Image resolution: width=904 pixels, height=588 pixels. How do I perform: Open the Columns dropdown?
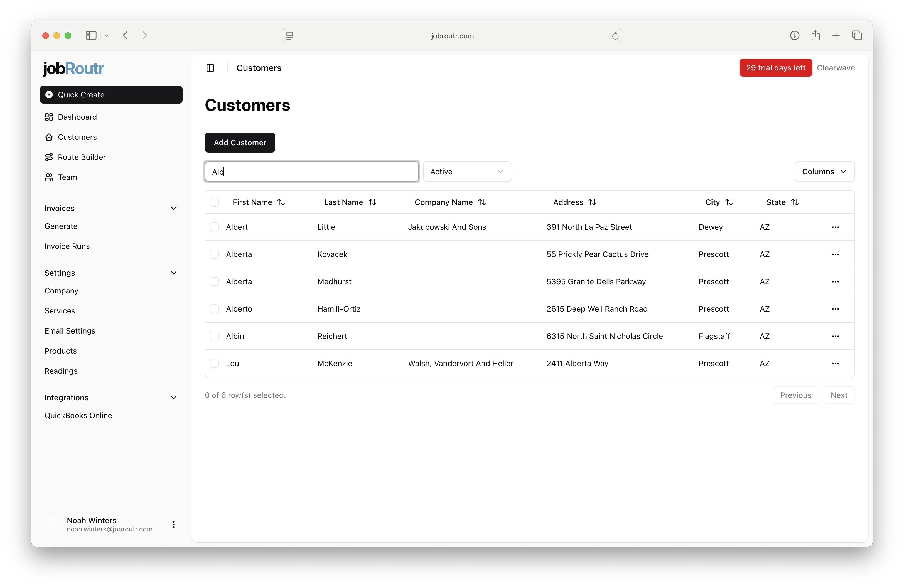coord(824,171)
